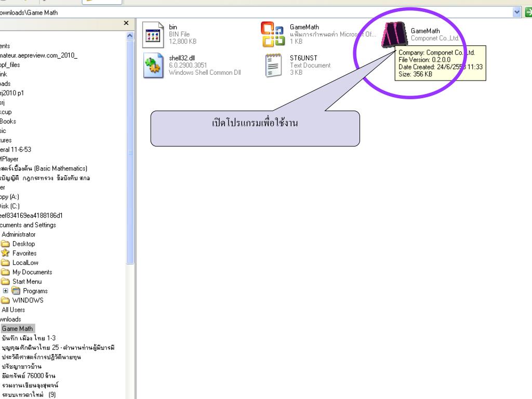Open the bin BIN file icon

tap(153, 34)
